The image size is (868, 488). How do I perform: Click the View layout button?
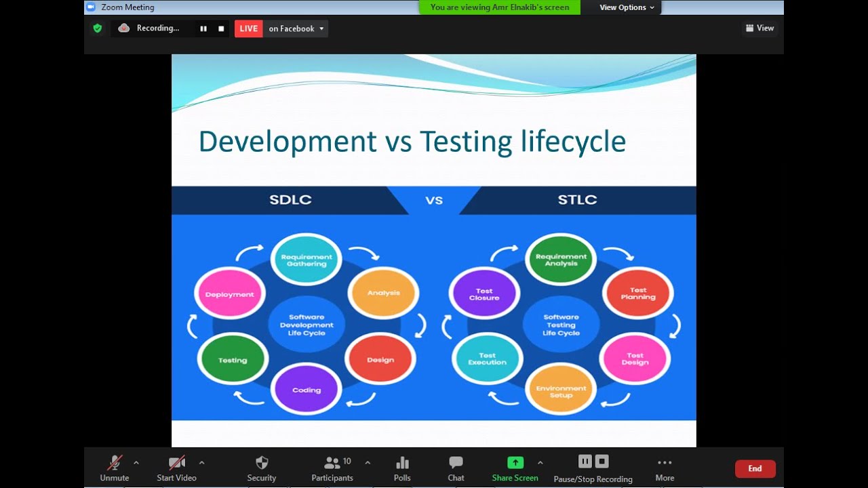point(760,28)
